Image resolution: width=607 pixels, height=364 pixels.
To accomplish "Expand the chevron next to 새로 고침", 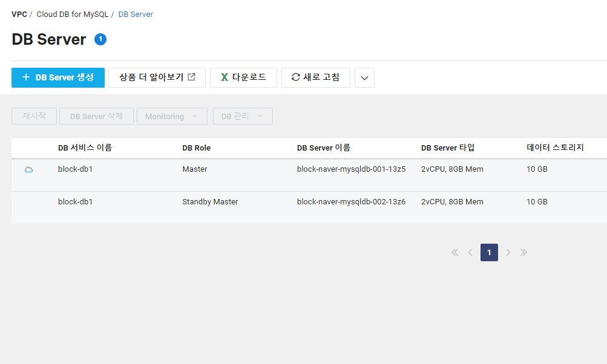I will [x=364, y=77].
